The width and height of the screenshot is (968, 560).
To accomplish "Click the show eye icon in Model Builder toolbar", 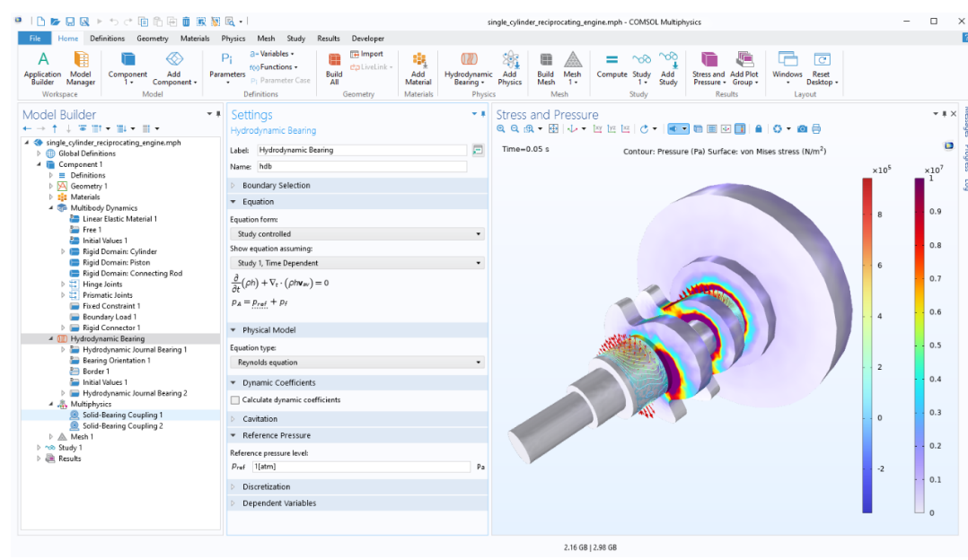I will click(x=82, y=129).
